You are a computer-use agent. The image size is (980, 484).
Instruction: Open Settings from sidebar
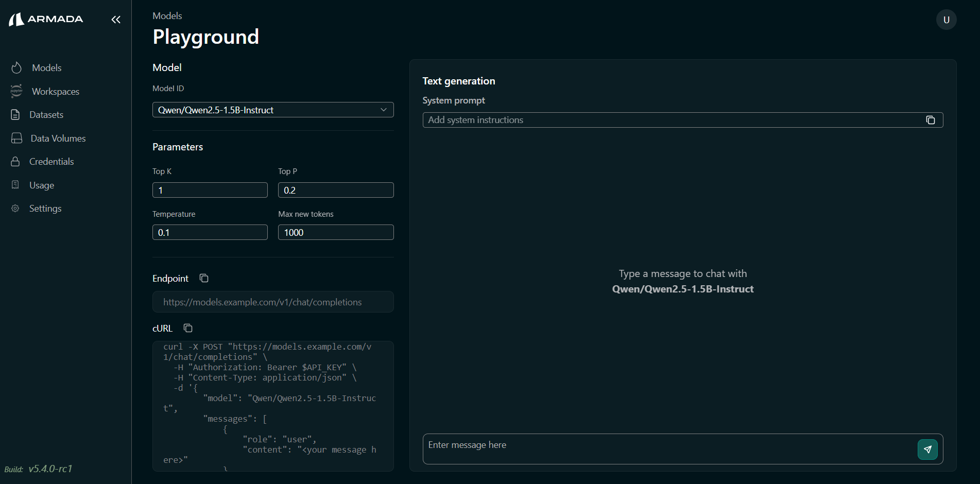tap(45, 208)
